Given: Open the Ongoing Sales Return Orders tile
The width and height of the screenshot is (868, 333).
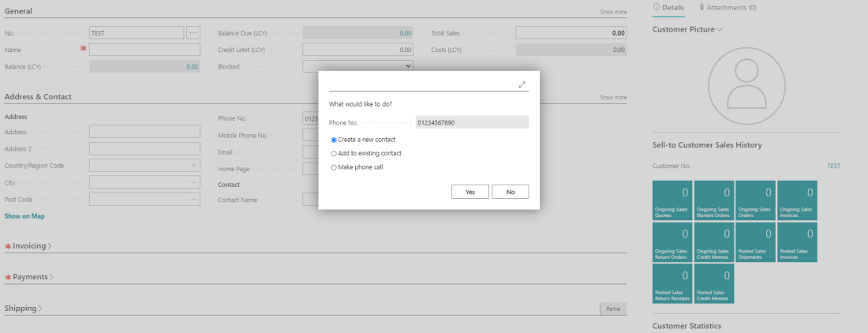Looking at the screenshot, I should tap(672, 241).
